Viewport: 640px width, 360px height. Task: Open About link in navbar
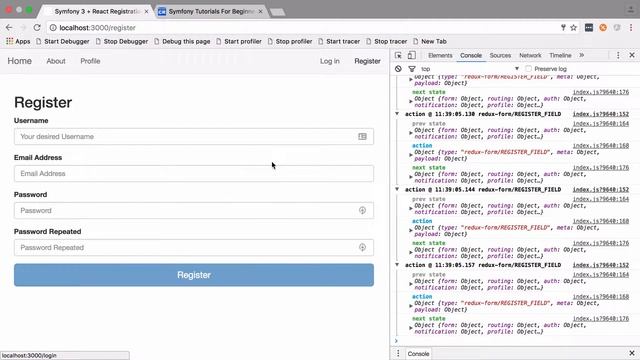click(x=56, y=61)
